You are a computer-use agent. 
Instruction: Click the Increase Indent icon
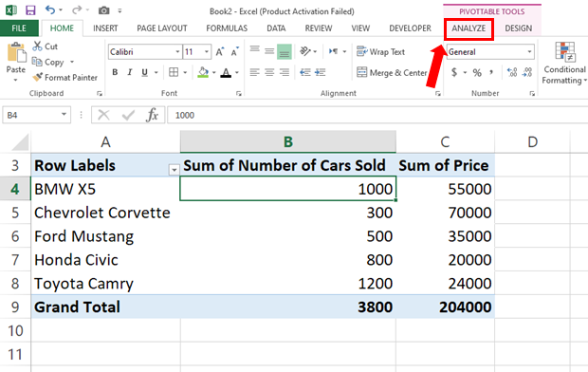pos(320,72)
